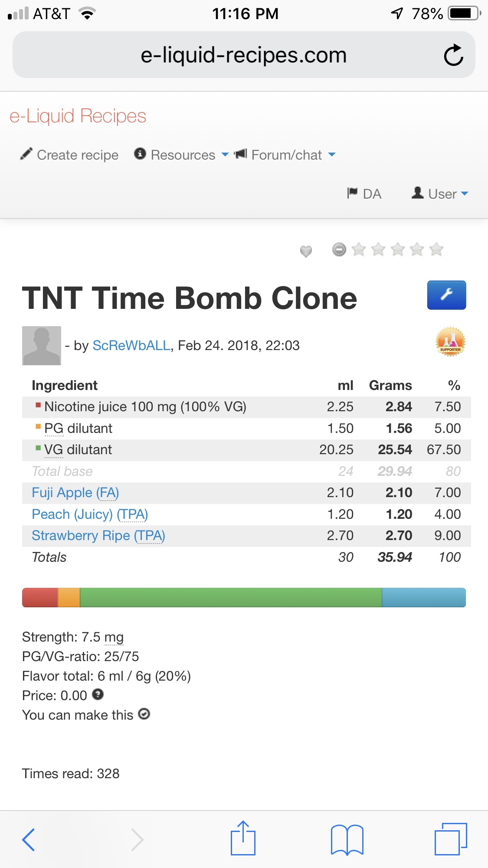Expand the Resources dropdown menu

(181, 155)
